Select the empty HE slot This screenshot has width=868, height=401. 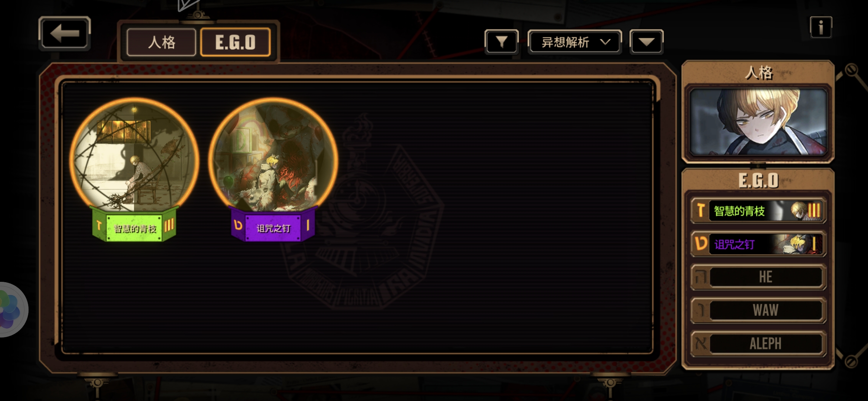[758, 277]
